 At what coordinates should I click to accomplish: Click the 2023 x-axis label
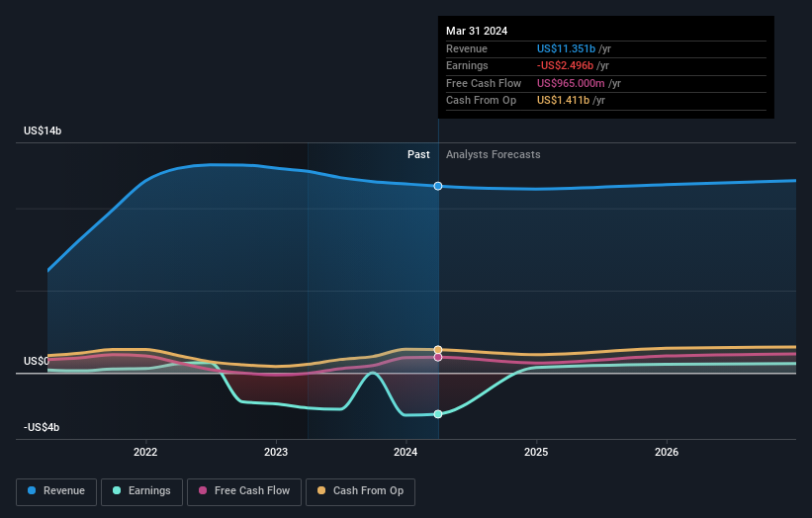[276, 453]
